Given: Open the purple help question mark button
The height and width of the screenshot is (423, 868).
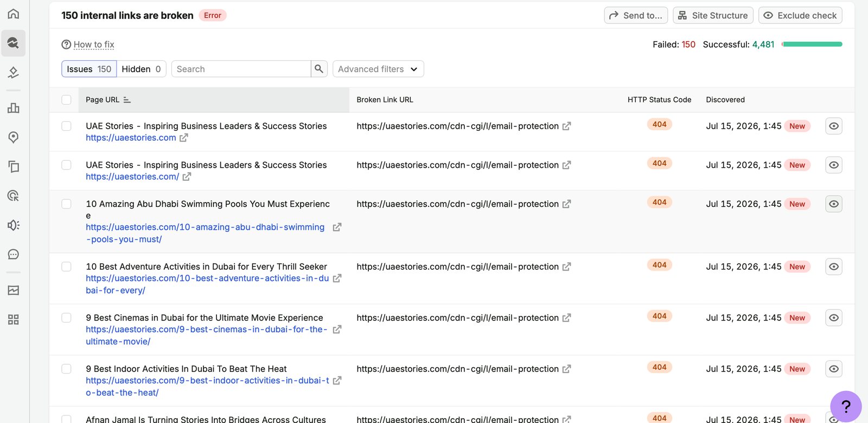Looking at the screenshot, I should click(846, 406).
